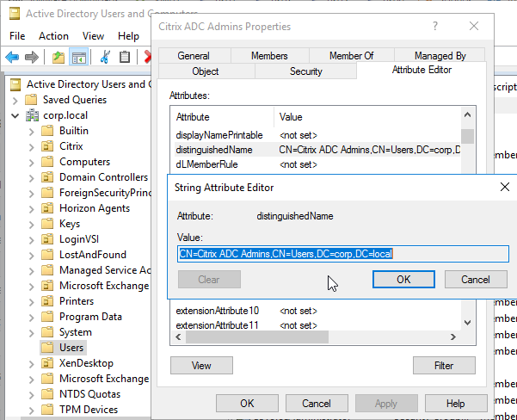Click OK in String Attribute Editor
Viewport: 517px width, 420px height.
403,280
